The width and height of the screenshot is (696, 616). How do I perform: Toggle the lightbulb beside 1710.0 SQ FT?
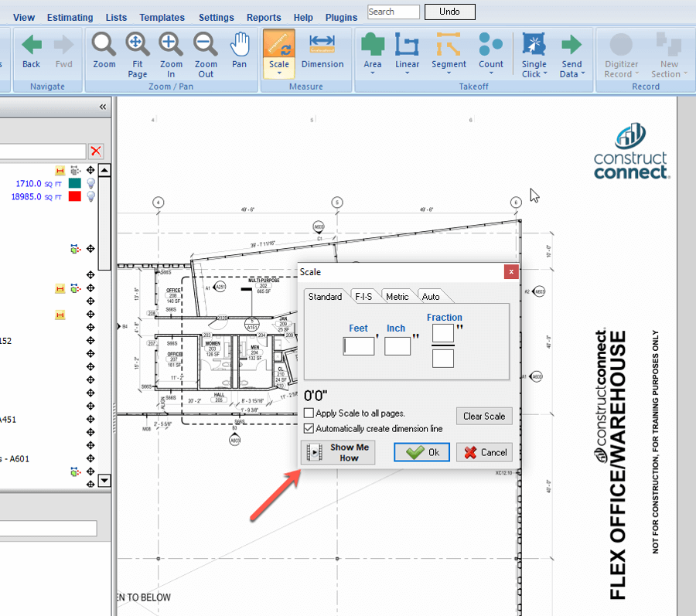pos(90,183)
